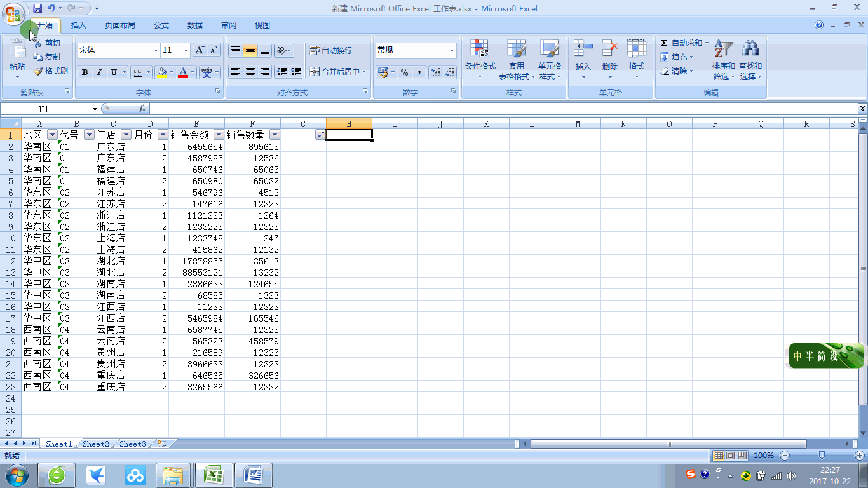This screenshot has width=868, height=488.
Task: Click the Insert Function fx icon
Action: point(142,109)
